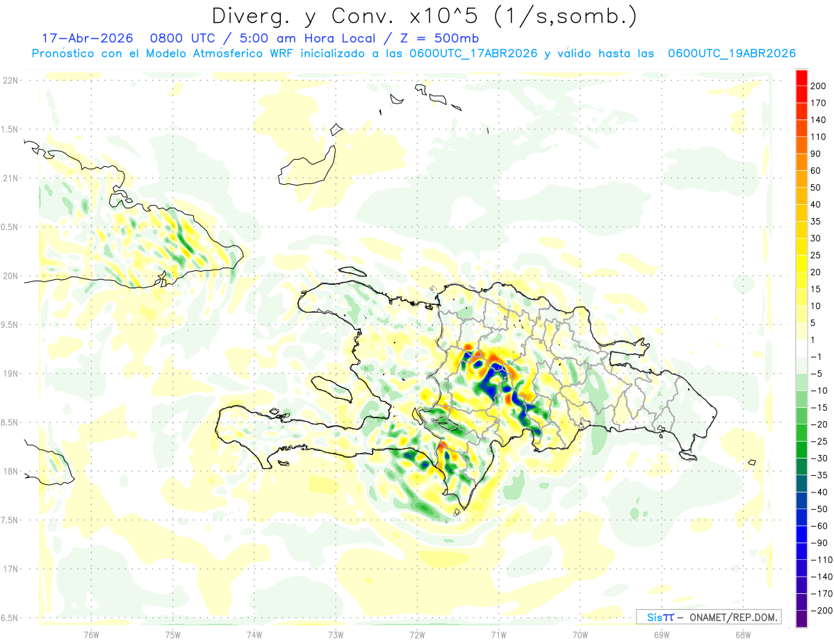Image resolution: width=834 pixels, height=644 pixels.
Task: Click the 0600UTC_17ABR2026 initialization timestamp
Action: click(x=473, y=53)
